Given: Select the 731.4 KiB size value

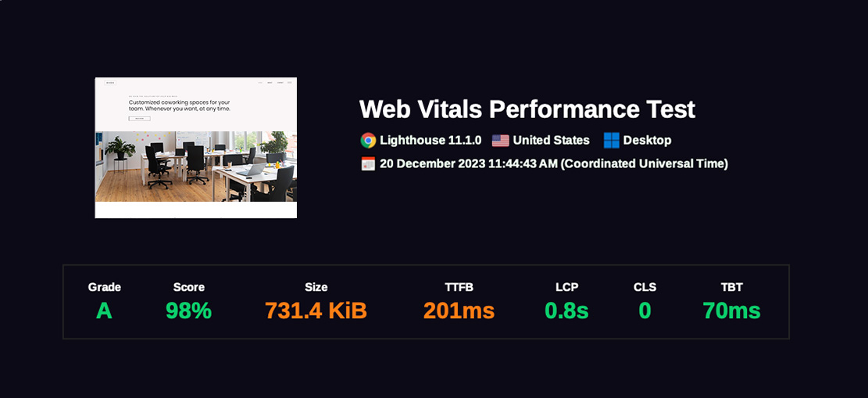Looking at the screenshot, I should [x=316, y=311].
